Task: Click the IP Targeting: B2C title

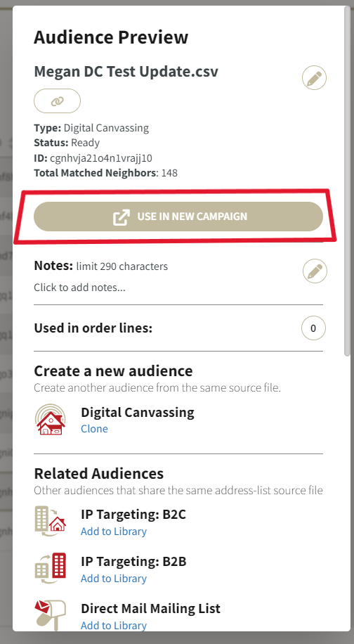Action: click(x=133, y=514)
